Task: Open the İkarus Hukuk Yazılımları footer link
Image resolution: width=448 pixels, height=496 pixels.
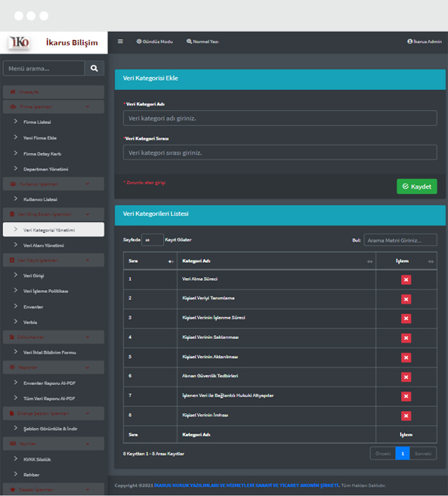Action: [x=246, y=485]
